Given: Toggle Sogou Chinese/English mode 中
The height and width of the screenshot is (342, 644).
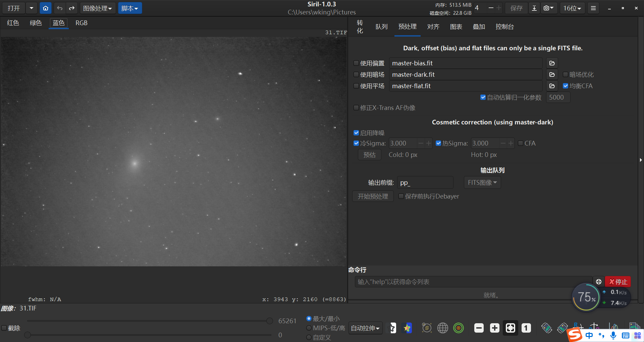Looking at the screenshot, I should coord(589,335).
